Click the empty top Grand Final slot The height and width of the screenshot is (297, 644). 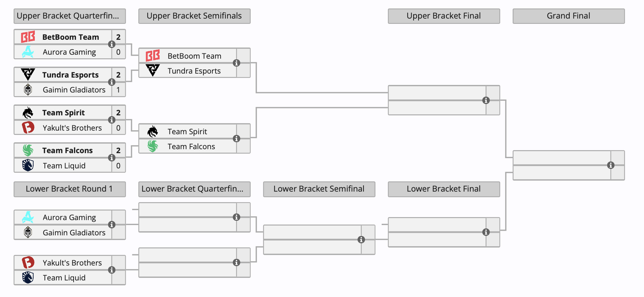[x=562, y=158]
